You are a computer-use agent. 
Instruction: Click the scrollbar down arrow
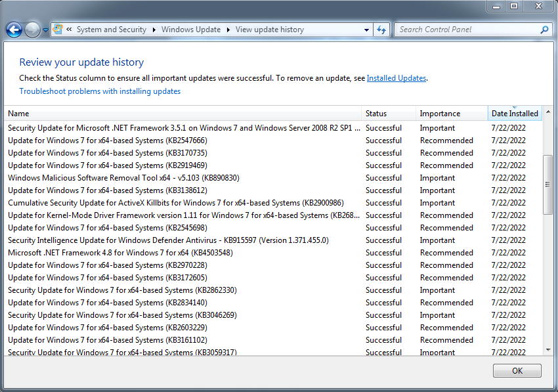click(548, 350)
